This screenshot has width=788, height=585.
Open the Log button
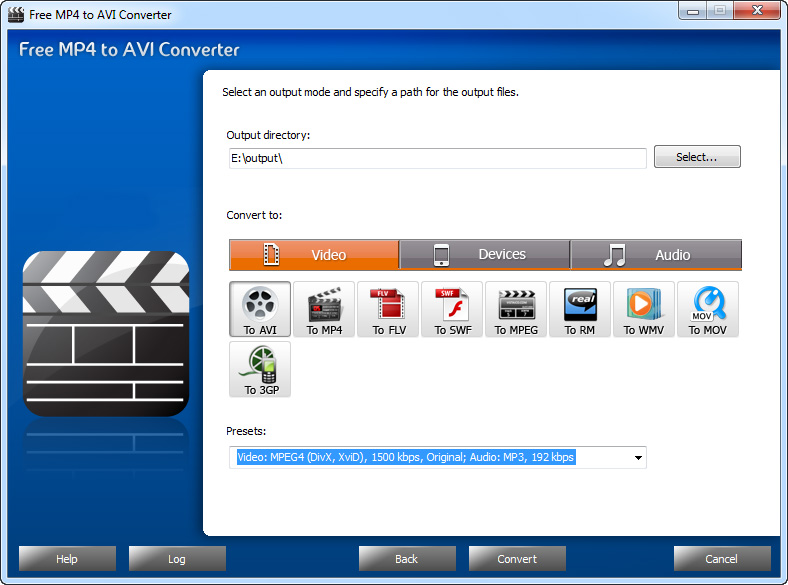coord(177,559)
